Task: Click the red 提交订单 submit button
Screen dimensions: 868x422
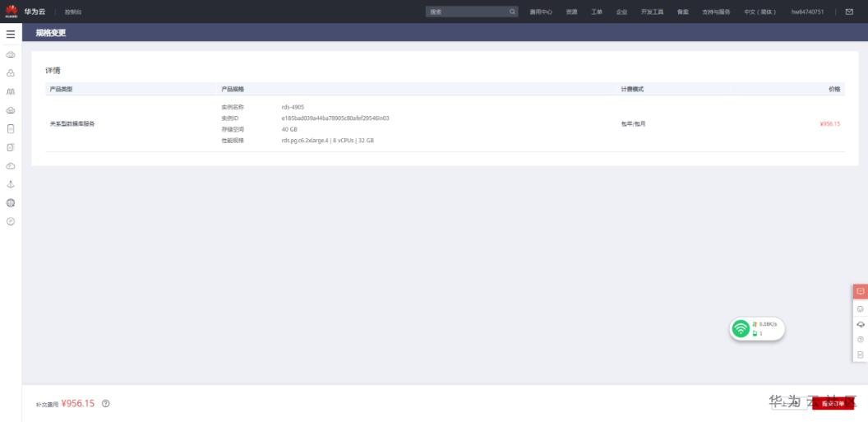Action: tap(833, 404)
